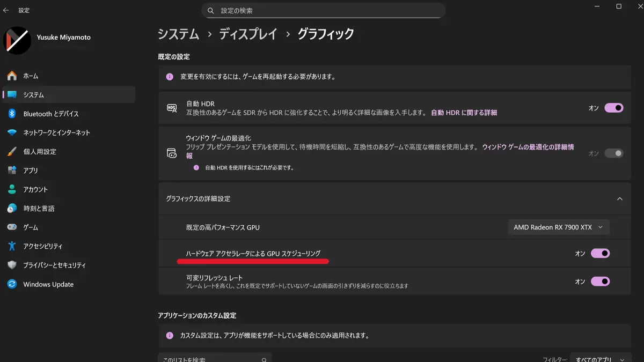
Task: Select the 個人用設定 paintbrush icon
Action: tap(12, 152)
